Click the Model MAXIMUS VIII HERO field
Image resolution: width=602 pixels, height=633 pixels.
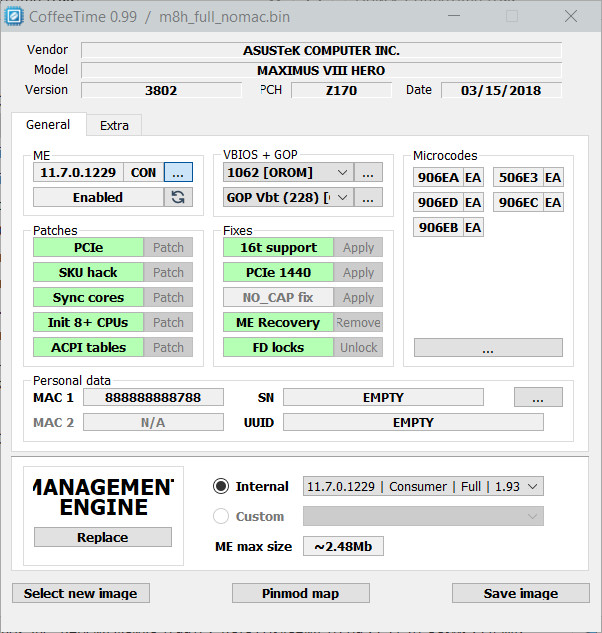coord(321,70)
